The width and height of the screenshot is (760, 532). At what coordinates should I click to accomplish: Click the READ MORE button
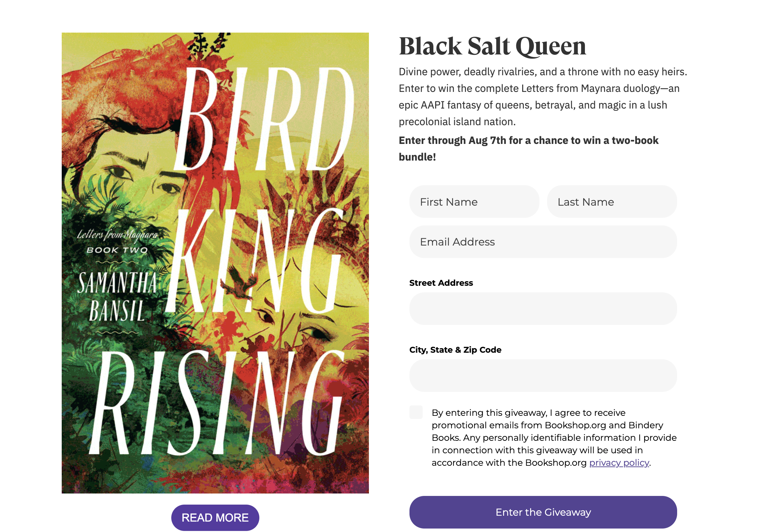point(215,517)
